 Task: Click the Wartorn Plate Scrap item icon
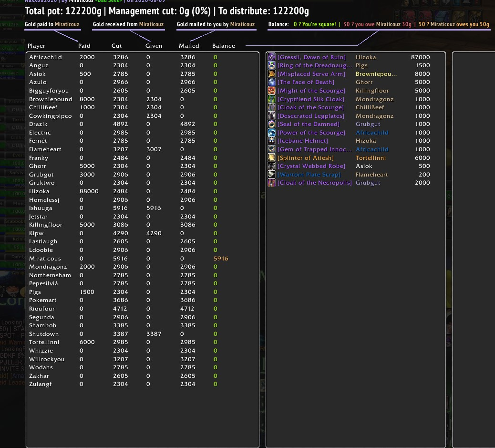click(x=271, y=174)
